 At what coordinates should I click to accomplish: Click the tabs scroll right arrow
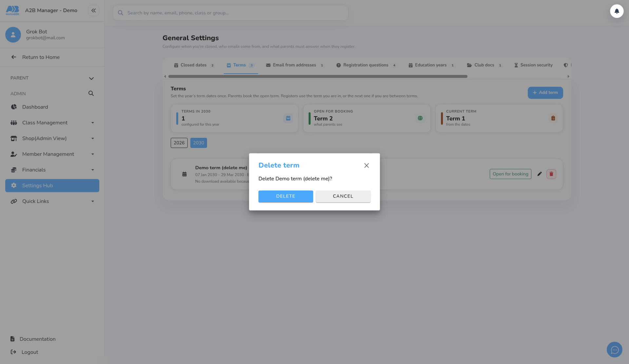(x=568, y=77)
